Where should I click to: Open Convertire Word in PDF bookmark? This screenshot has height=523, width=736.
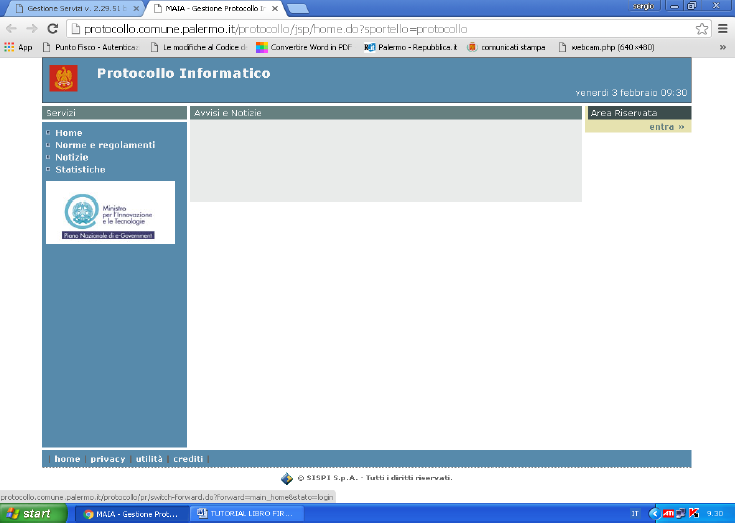click(x=304, y=47)
